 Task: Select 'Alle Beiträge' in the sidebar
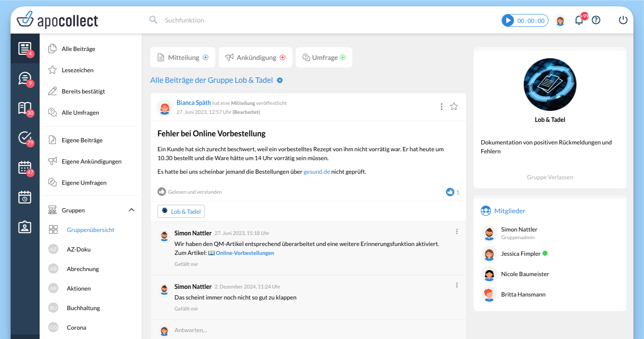click(78, 49)
